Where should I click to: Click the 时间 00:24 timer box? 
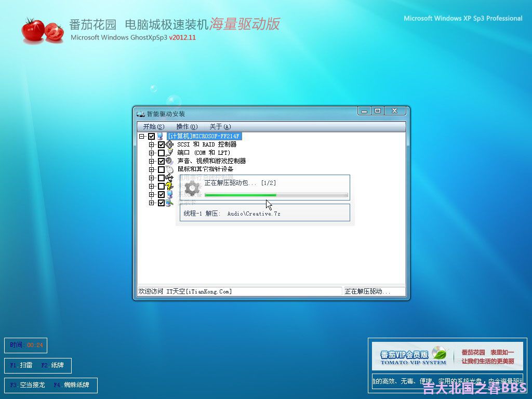pos(26,345)
